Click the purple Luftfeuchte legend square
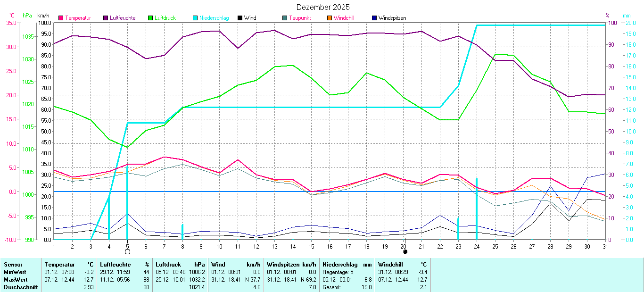 pos(106,18)
